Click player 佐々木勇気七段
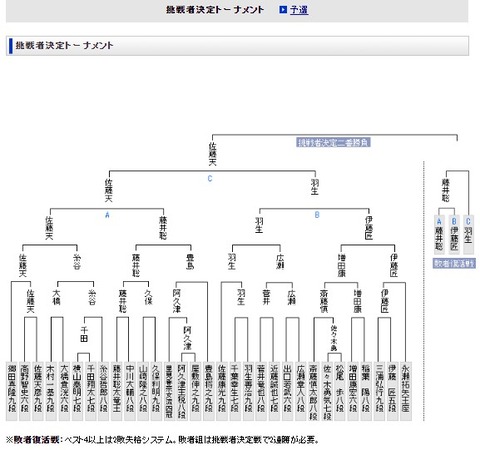Viewport: 480px width, 450px height. (327, 391)
